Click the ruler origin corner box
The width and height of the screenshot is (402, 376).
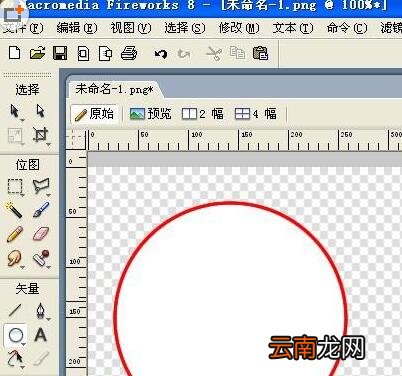click(76, 139)
